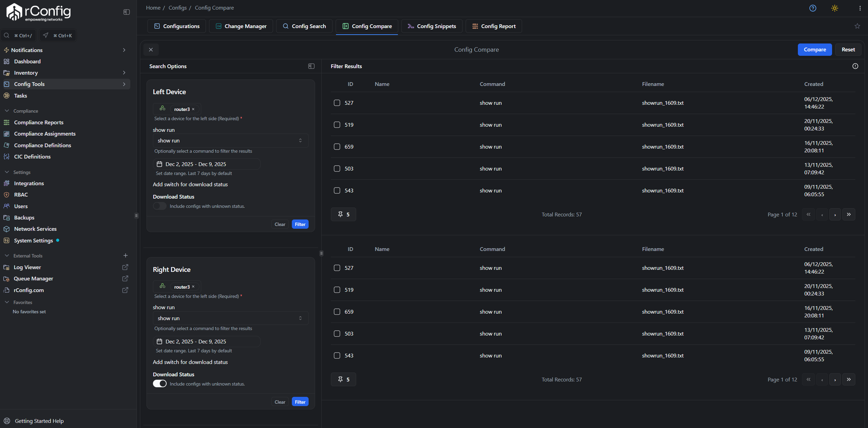Expand the Inventory sidebar menu
The image size is (868, 428).
pyautogui.click(x=124, y=73)
